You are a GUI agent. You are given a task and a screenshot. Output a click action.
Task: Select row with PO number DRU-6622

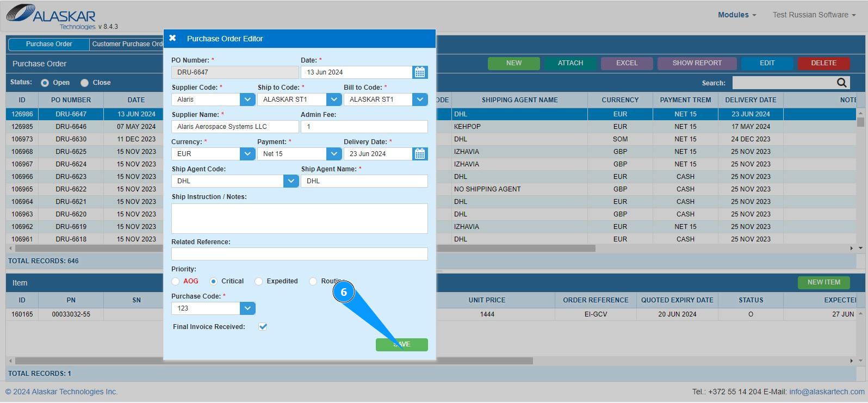click(x=71, y=189)
